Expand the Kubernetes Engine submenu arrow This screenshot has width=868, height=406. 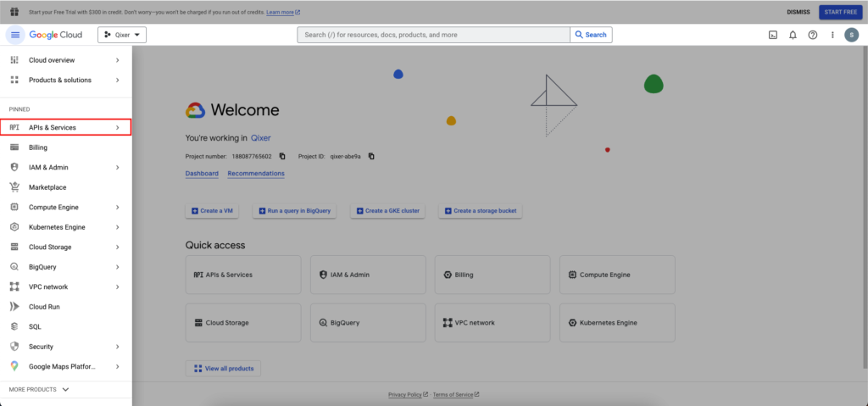pyautogui.click(x=117, y=227)
